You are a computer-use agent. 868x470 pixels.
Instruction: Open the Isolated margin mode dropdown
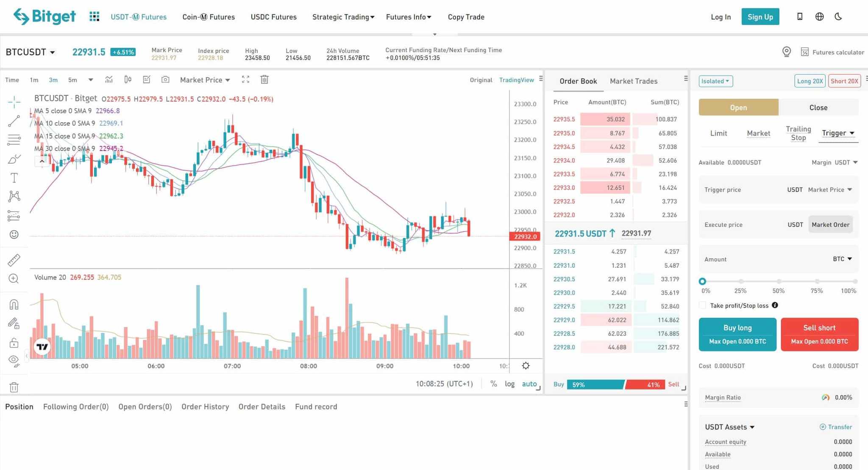click(716, 81)
